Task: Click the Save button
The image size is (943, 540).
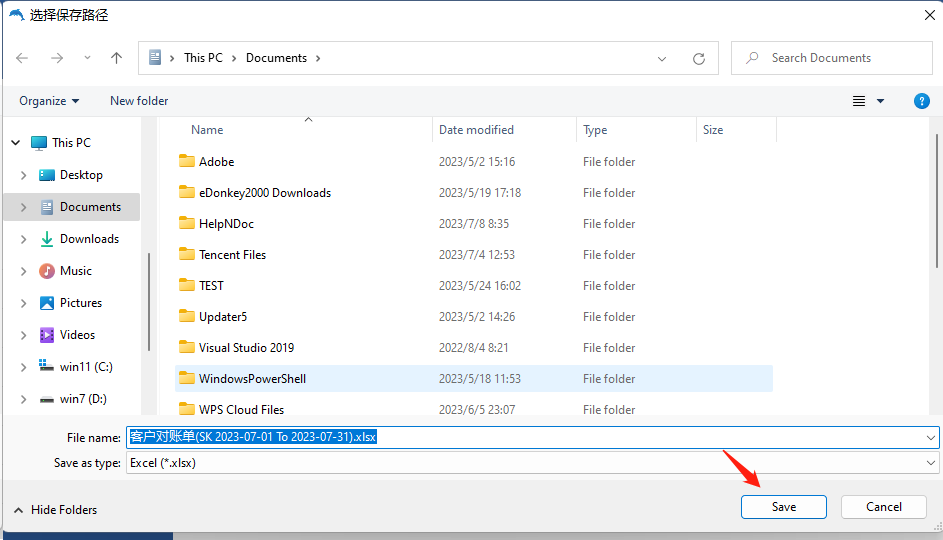Action: pos(783,507)
